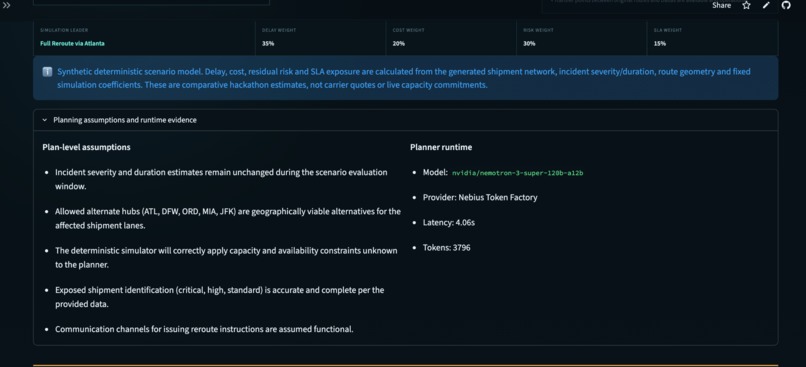Click the deterministic simulator assumption bullet
This screenshot has height=367, width=806.
tap(226, 258)
